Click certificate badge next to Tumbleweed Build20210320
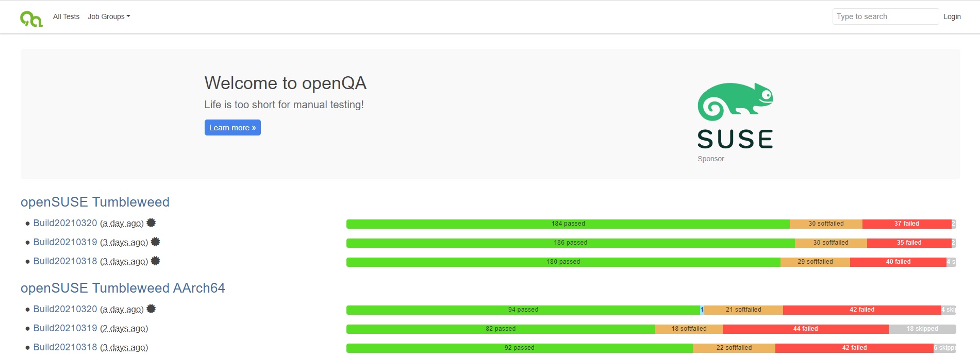980x357 pixels. [x=151, y=223]
